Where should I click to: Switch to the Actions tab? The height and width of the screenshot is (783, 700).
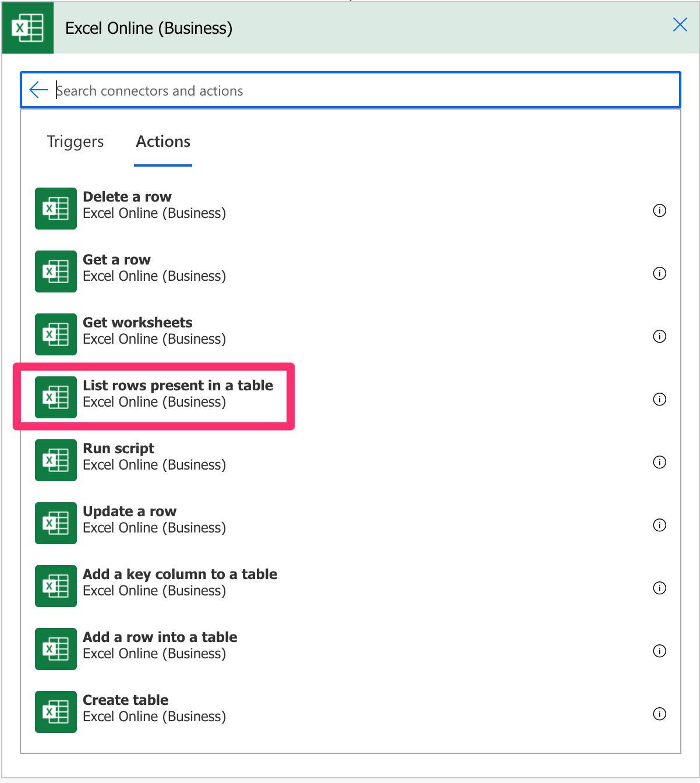pyautogui.click(x=162, y=142)
